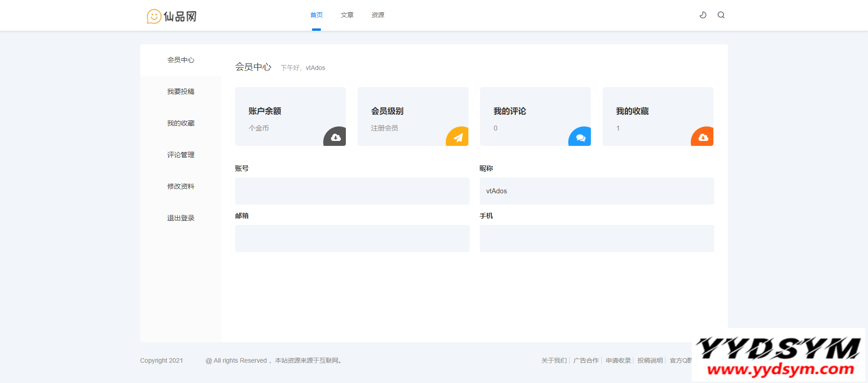Click the orange cloud icon on 我的收藏 card
This screenshot has width=868, height=383.
tap(703, 137)
